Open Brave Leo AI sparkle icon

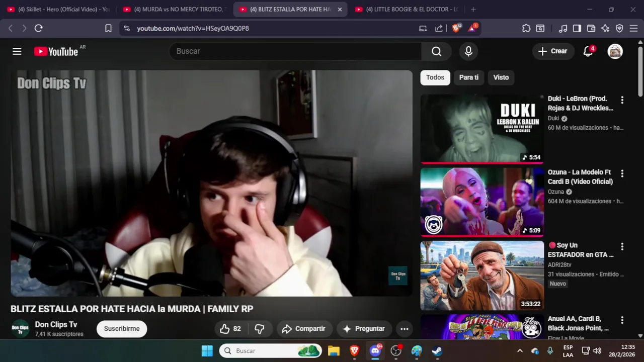[605, 29]
